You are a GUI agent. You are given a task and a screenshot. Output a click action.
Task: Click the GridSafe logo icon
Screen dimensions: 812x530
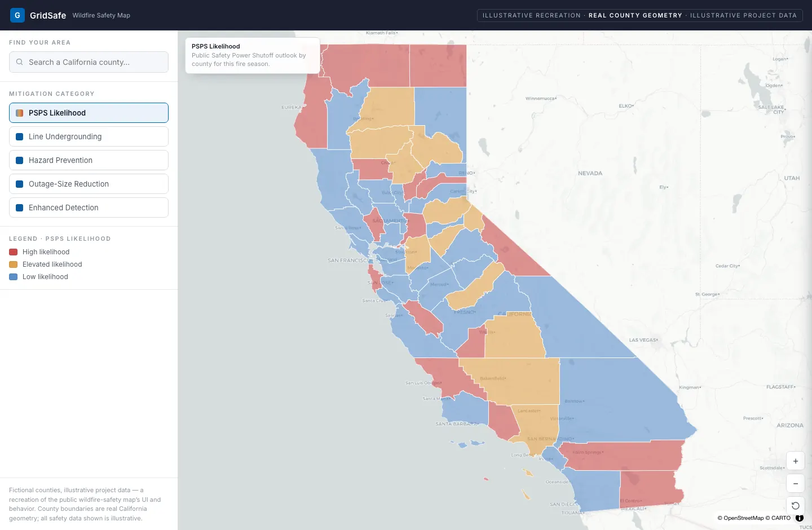click(x=17, y=15)
